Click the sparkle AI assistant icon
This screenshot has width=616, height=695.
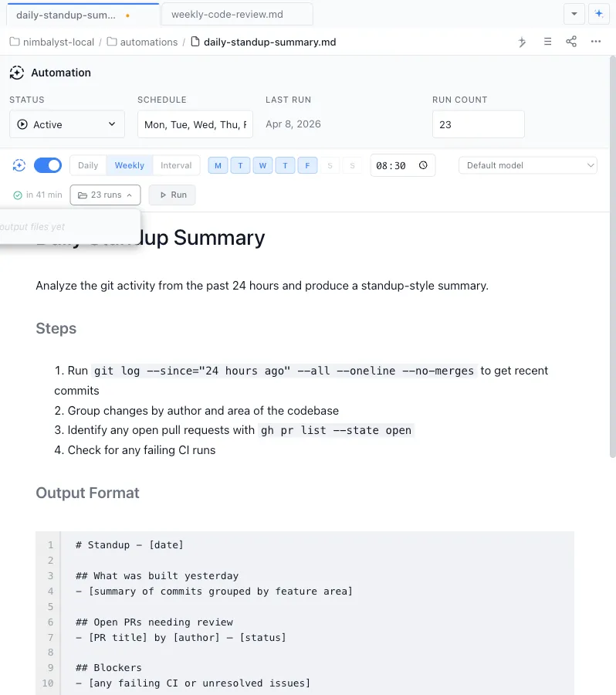click(599, 14)
